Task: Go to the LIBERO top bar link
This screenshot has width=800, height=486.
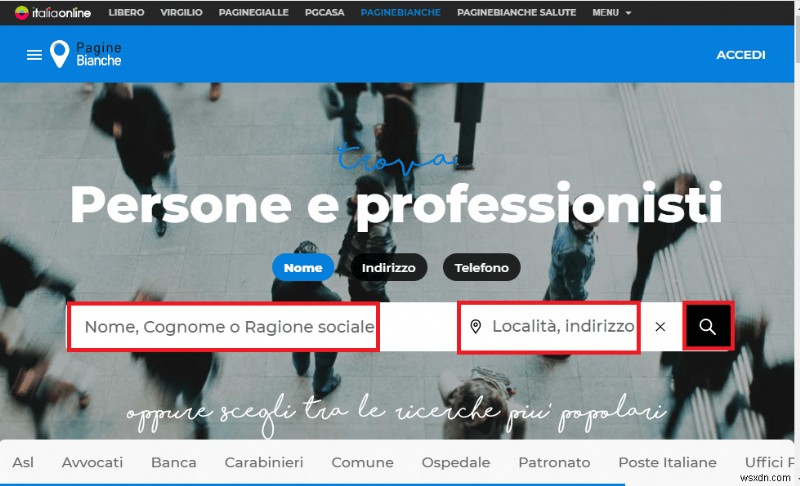Action: [126, 12]
